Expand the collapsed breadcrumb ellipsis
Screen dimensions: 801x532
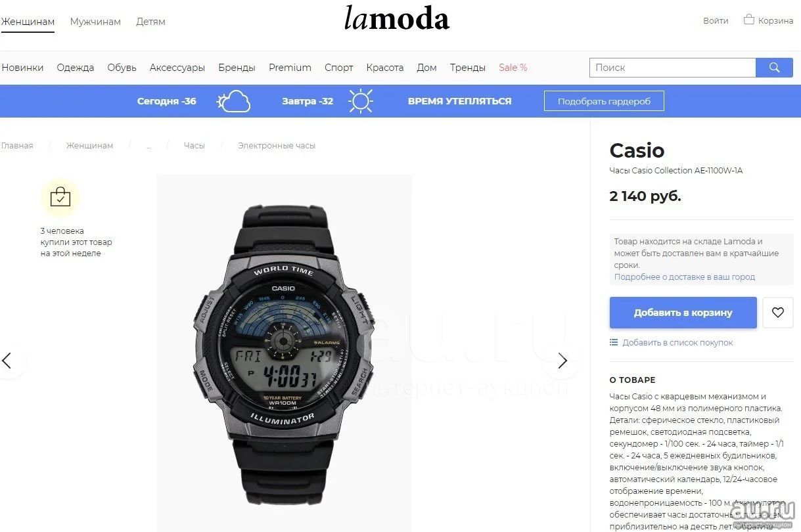pyautogui.click(x=149, y=146)
